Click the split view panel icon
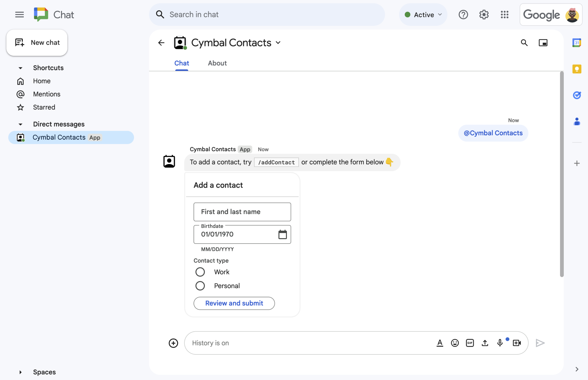The height and width of the screenshot is (380, 588). click(x=543, y=42)
